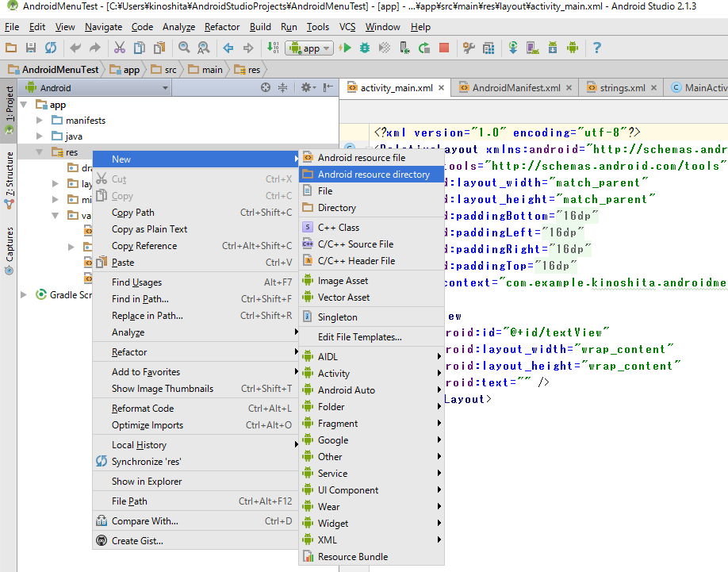Image resolution: width=728 pixels, height=572 pixels.
Task: Open the AVD Manager toolbar icon
Action: (x=532, y=48)
